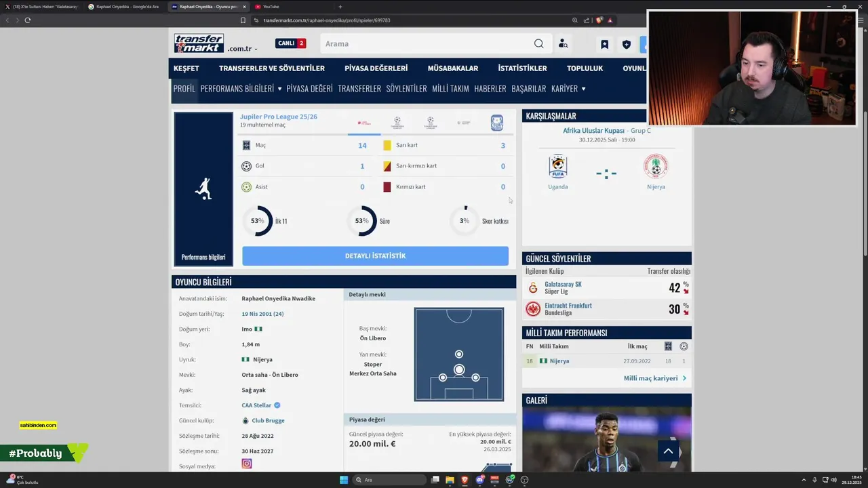
Task: Click the Afrika Uluslar Kupası link
Action: pyautogui.click(x=593, y=131)
